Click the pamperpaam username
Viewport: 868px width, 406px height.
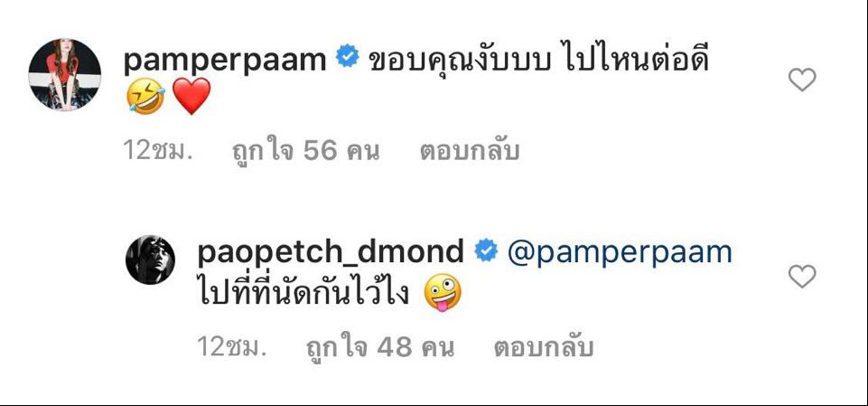[x=225, y=61]
